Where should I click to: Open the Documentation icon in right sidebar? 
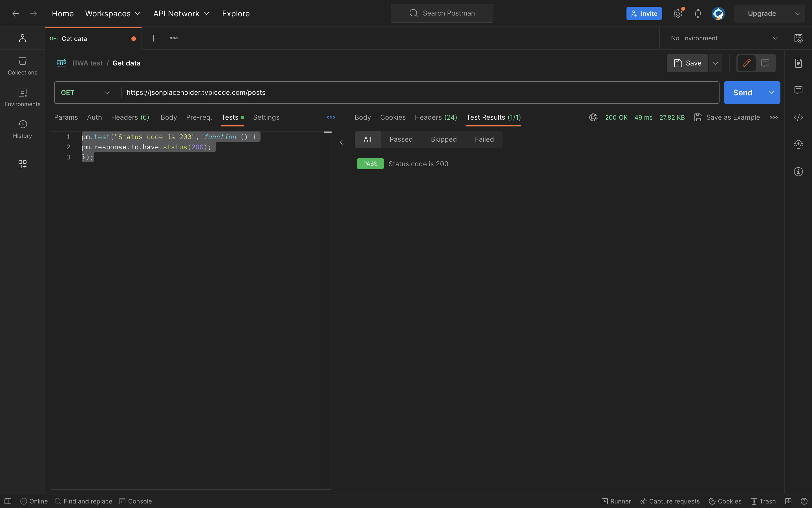pyautogui.click(x=798, y=63)
